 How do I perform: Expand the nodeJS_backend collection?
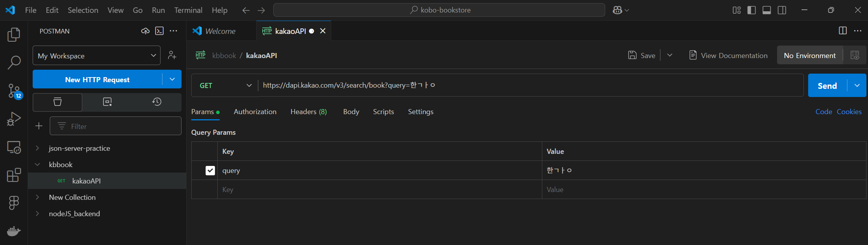click(x=37, y=213)
